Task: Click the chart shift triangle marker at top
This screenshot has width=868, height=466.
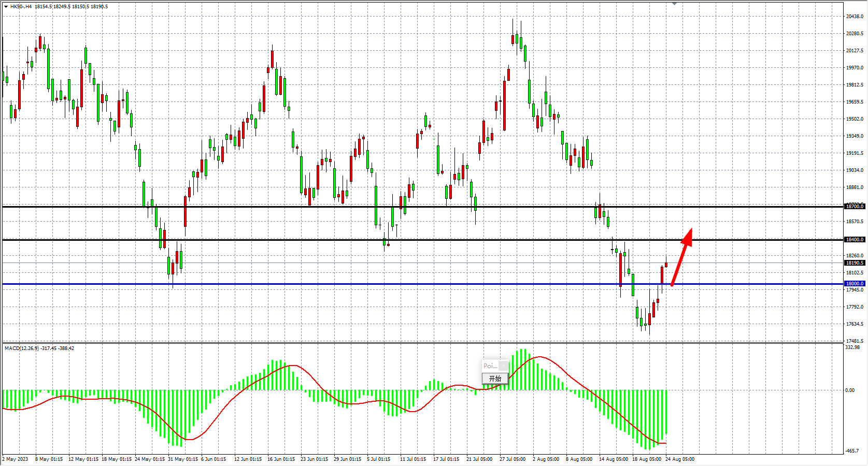Action: pos(674,4)
